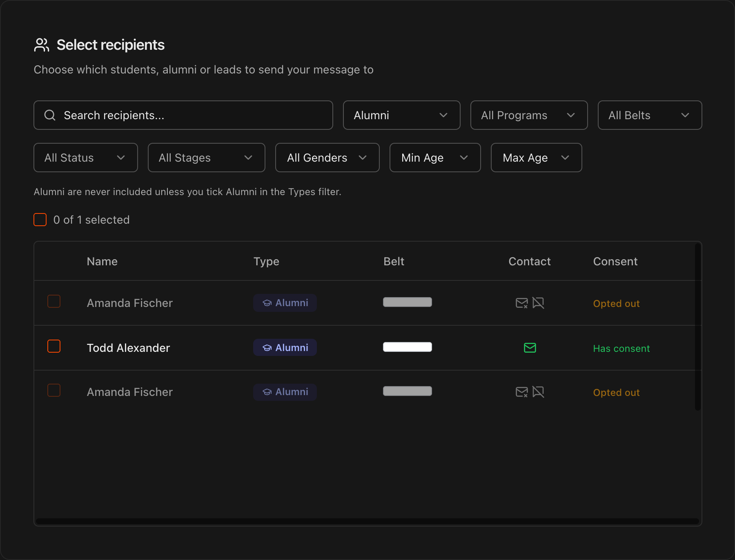Check the box in the bottom Amanda Fischer row
Screen dimensions: 735x560
[54, 390]
